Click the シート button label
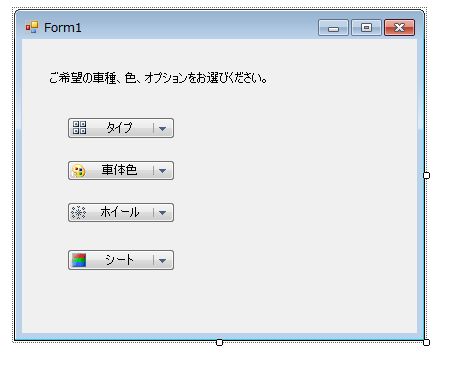 click(x=119, y=260)
